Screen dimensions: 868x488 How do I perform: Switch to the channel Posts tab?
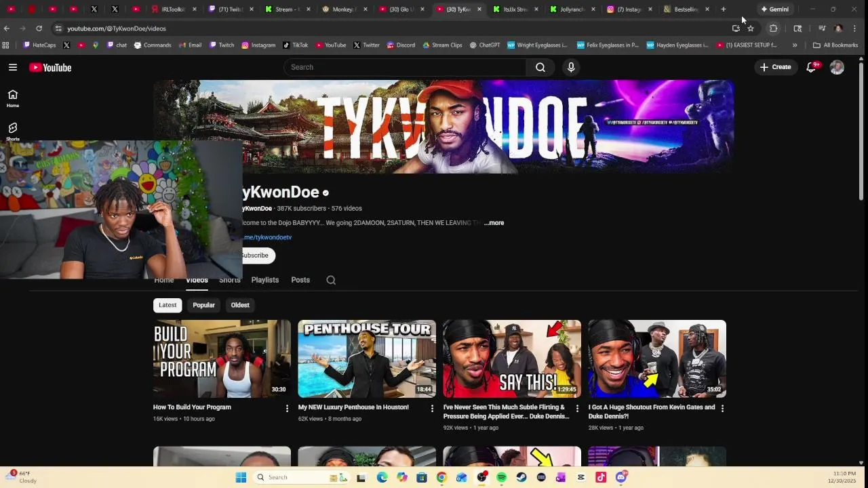tap(300, 280)
